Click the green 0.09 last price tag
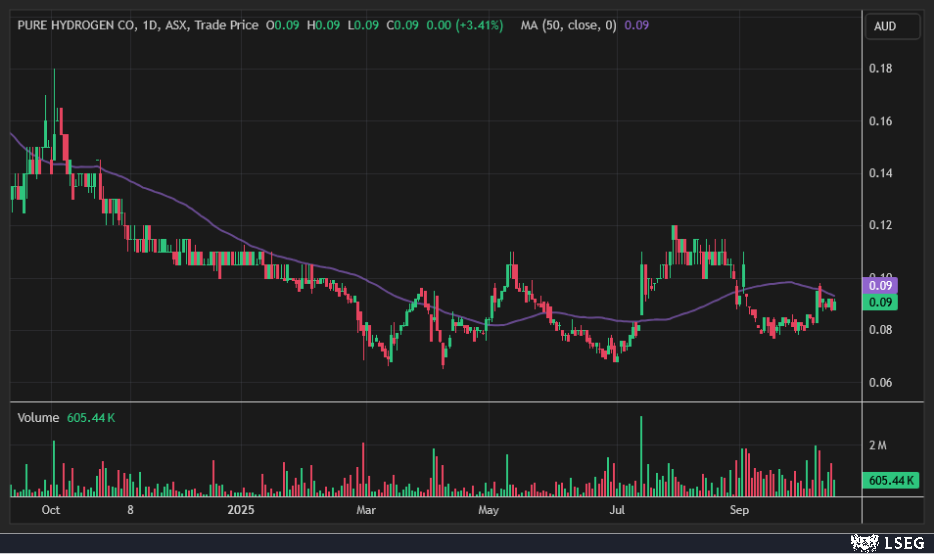This screenshot has height=554, width=934. coord(884,302)
